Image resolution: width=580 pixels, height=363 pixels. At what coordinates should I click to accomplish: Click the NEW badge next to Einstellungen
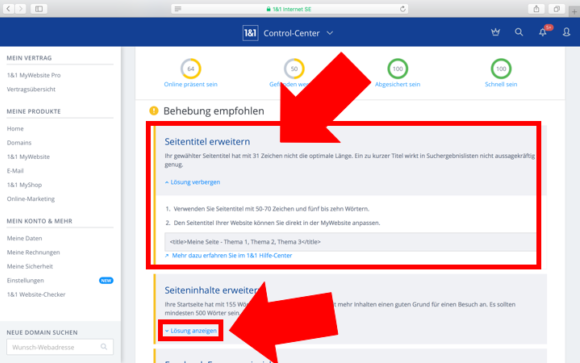click(106, 280)
